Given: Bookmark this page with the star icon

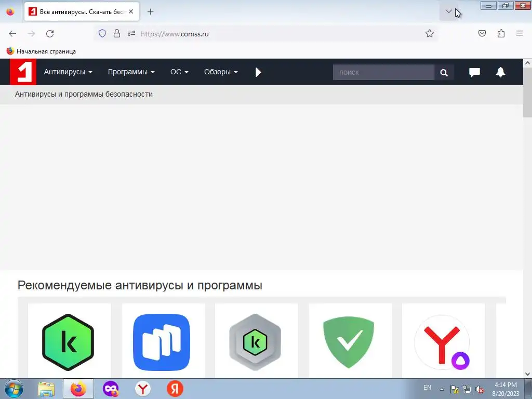Looking at the screenshot, I should click(x=430, y=33).
